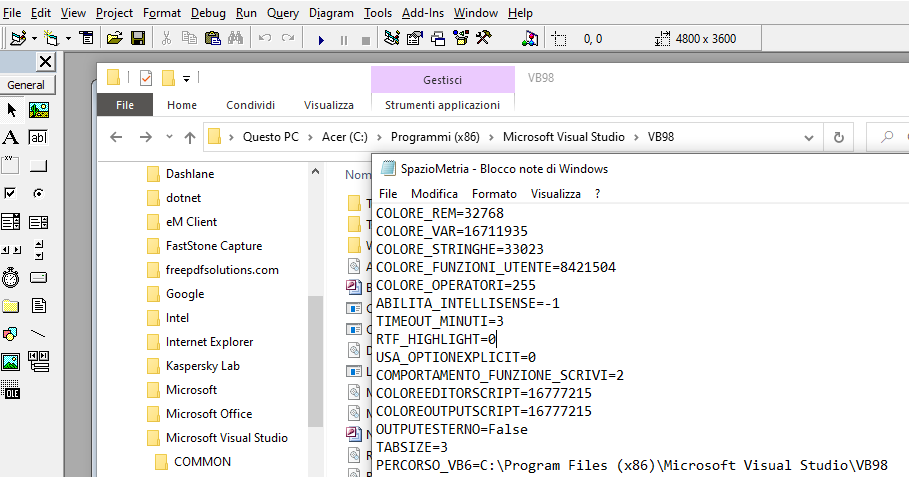Open the Strumenti applicazioni ribbon tab

click(442, 105)
